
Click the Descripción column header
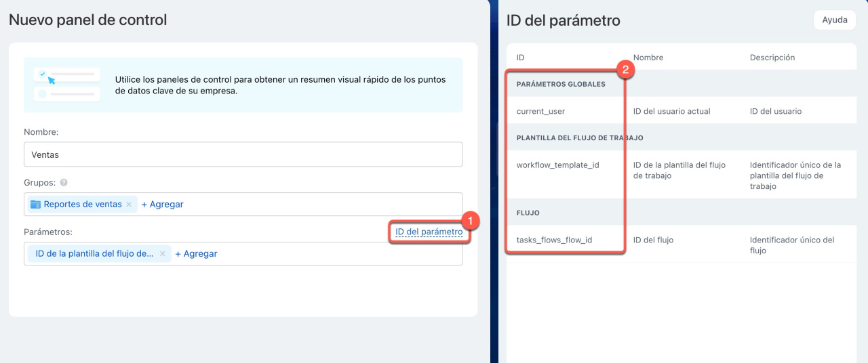coord(772,58)
